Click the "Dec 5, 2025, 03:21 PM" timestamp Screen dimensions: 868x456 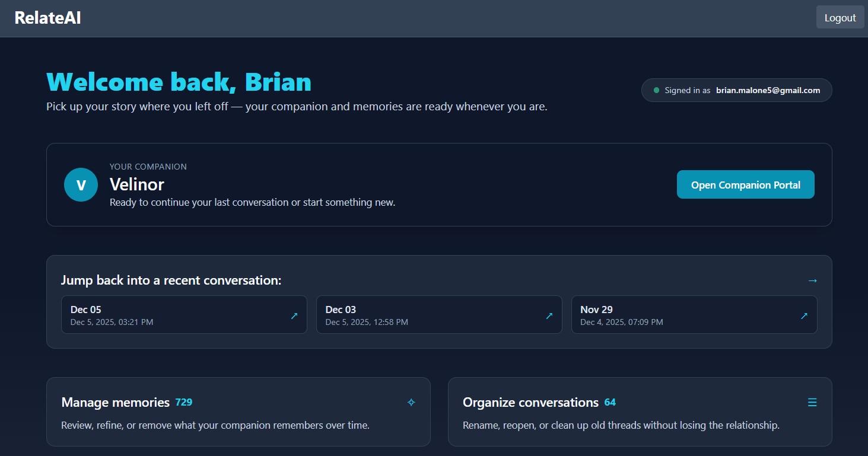pos(112,322)
